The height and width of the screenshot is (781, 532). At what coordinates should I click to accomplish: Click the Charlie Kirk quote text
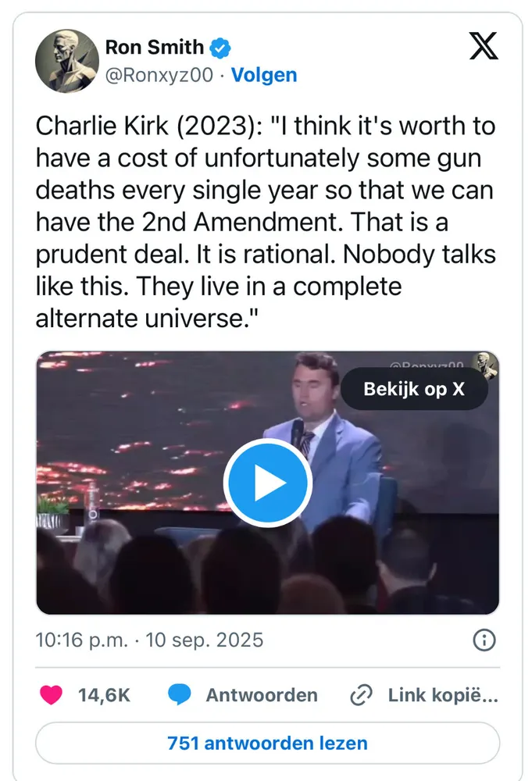click(266, 222)
